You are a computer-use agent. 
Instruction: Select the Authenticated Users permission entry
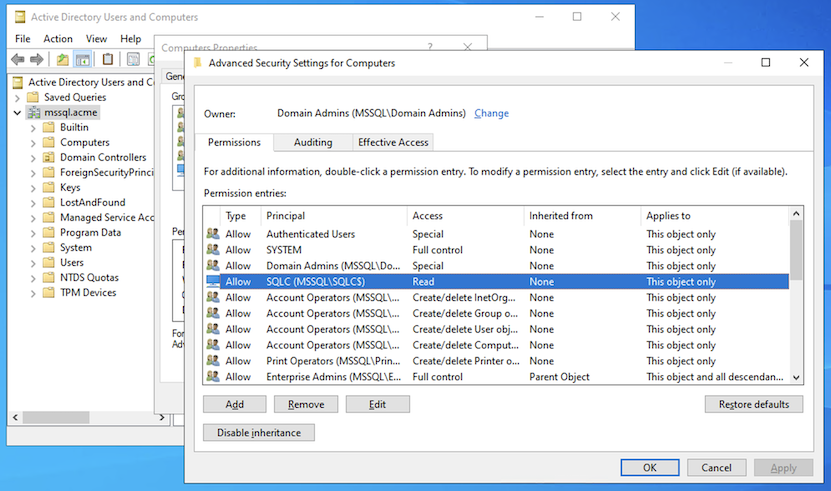pos(497,234)
